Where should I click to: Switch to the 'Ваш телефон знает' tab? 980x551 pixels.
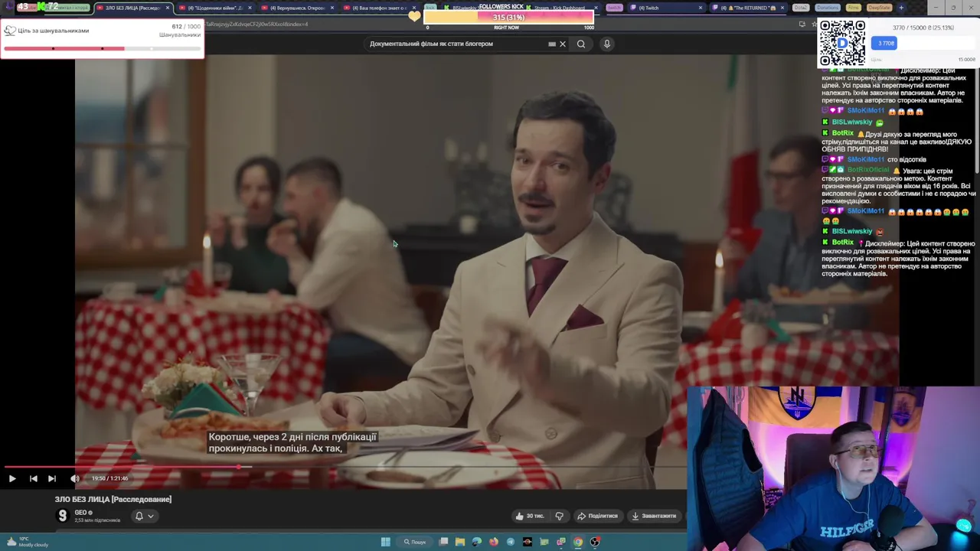coord(379,8)
